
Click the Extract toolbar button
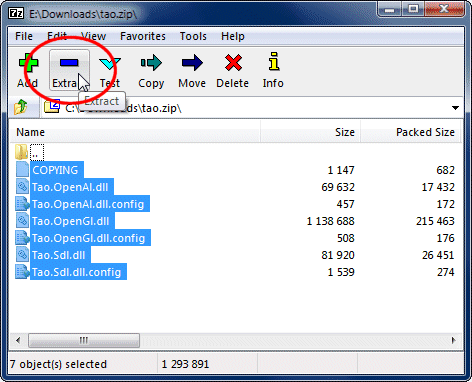[69, 70]
